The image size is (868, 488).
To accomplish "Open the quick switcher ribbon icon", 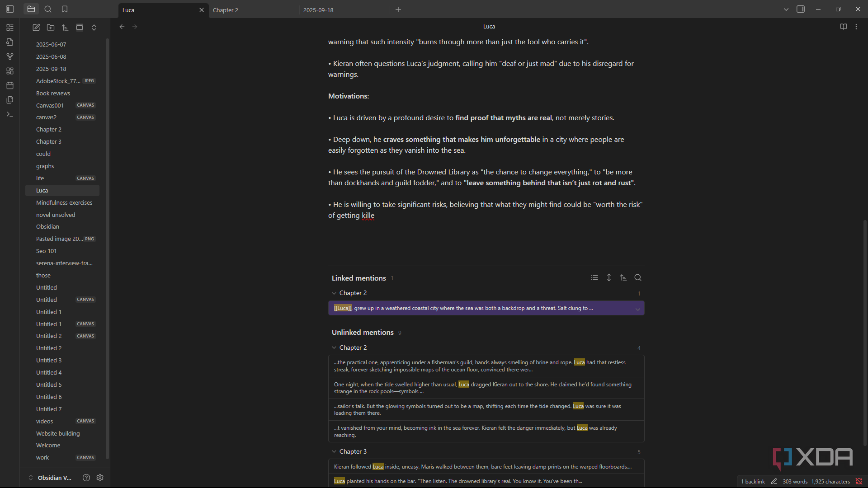I will click(x=10, y=42).
